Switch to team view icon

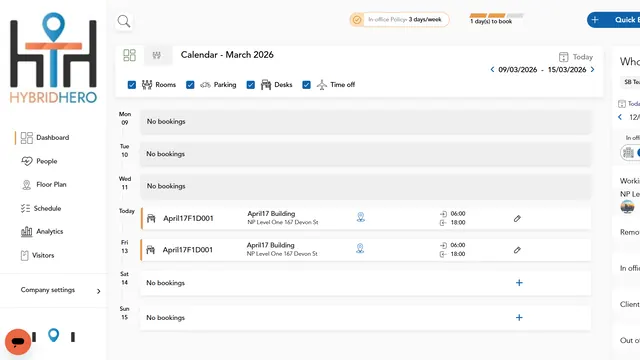click(157, 55)
